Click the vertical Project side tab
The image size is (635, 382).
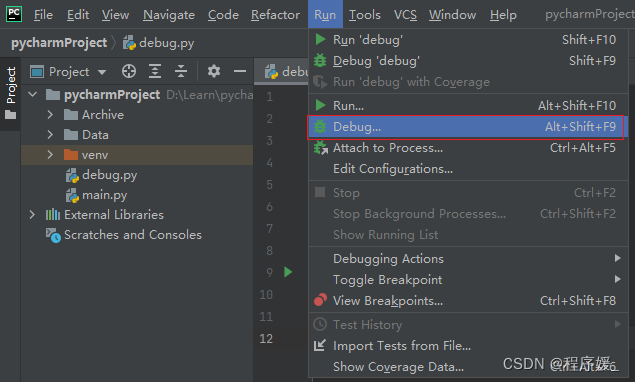coord(11,94)
